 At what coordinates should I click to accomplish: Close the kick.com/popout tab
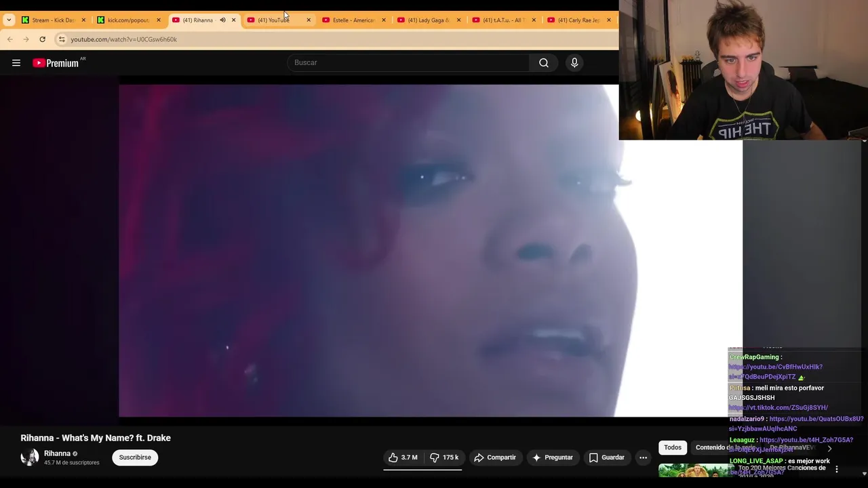click(159, 20)
